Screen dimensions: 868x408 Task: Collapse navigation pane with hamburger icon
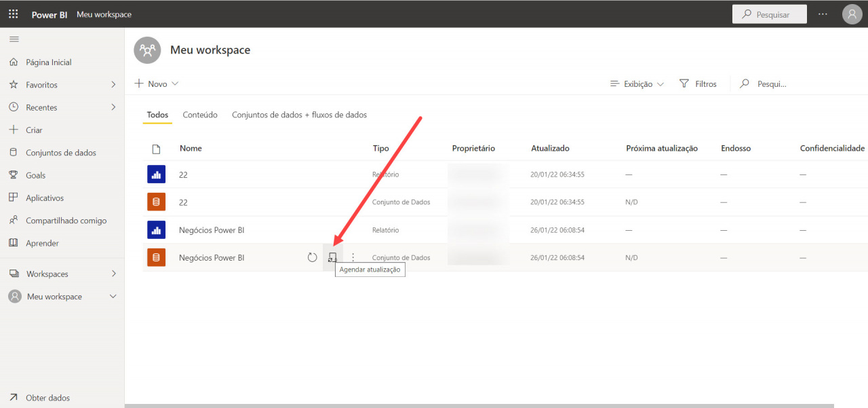click(14, 39)
